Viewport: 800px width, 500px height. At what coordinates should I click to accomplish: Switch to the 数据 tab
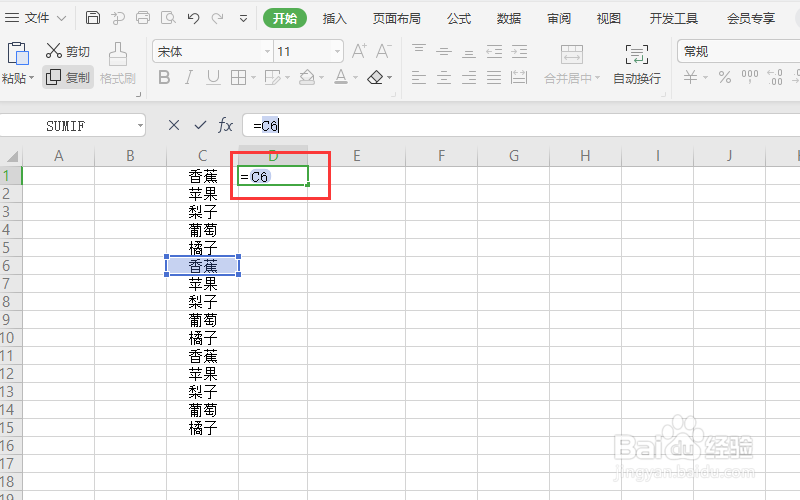click(x=509, y=18)
